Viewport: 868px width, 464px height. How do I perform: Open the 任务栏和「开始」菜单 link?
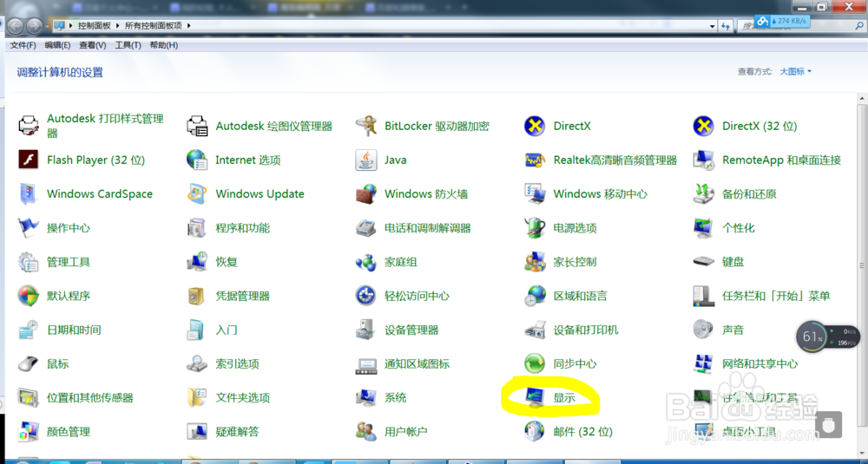pyautogui.click(x=776, y=296)
